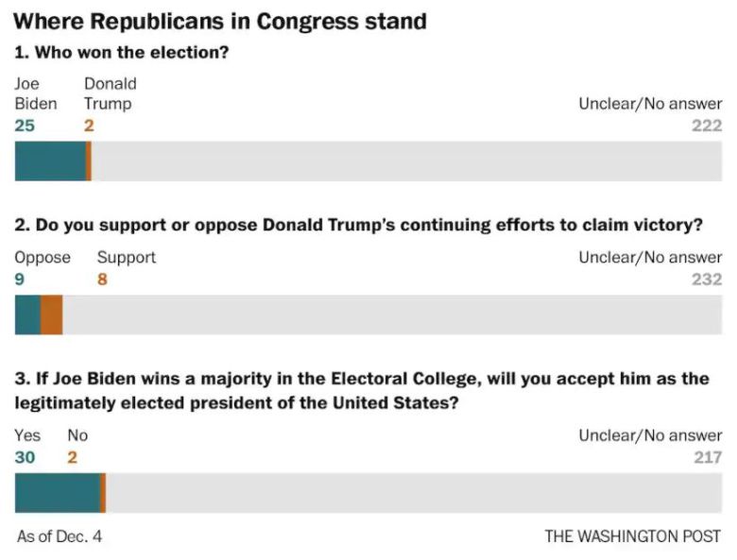Click the gray Unclear bar in question 2
The width and height of the screenshot is (737, 560).
pos(392,315)
